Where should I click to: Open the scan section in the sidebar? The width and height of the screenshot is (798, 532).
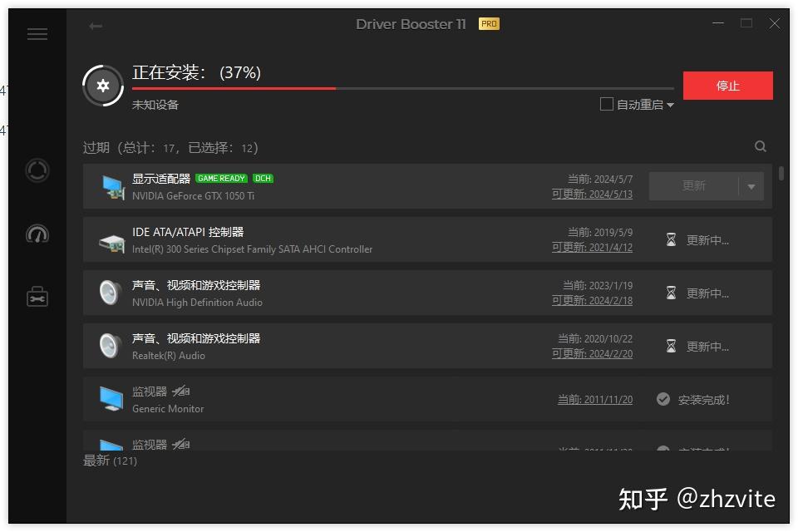pyautogui.click(x=37, y=170)
